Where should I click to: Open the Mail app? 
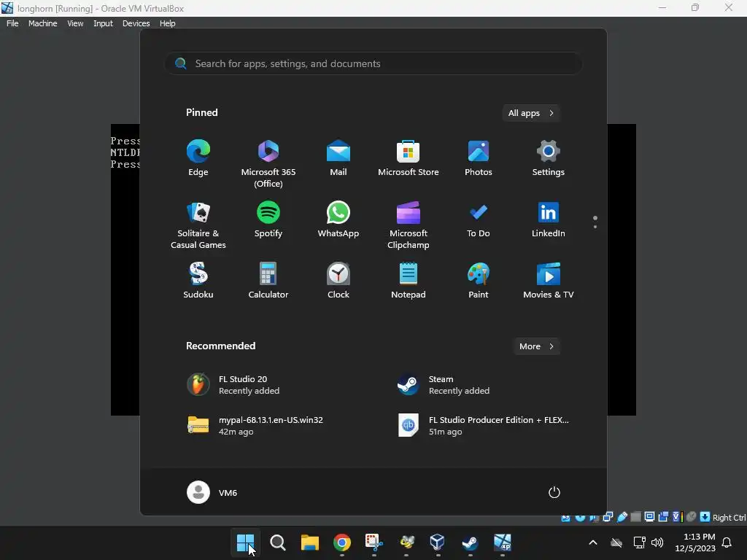click(338, 158)
